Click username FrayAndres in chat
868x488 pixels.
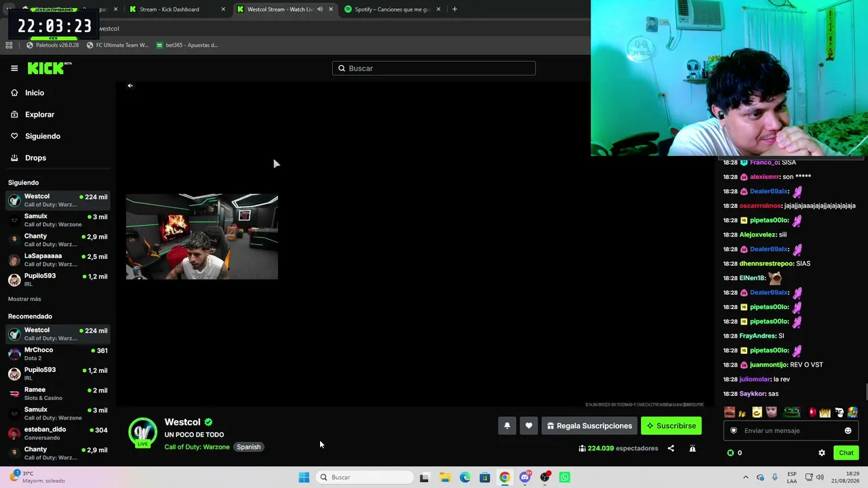coord(757,336)
